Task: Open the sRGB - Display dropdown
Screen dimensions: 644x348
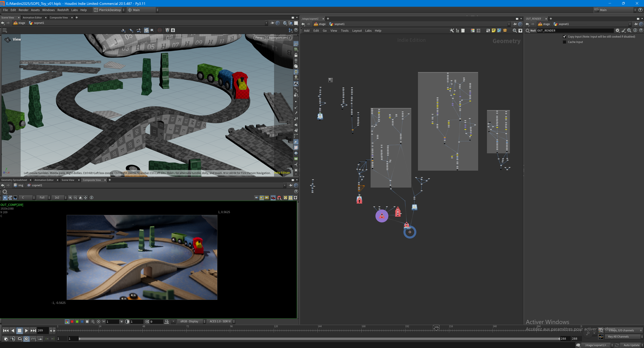Action: pos(191,321)
